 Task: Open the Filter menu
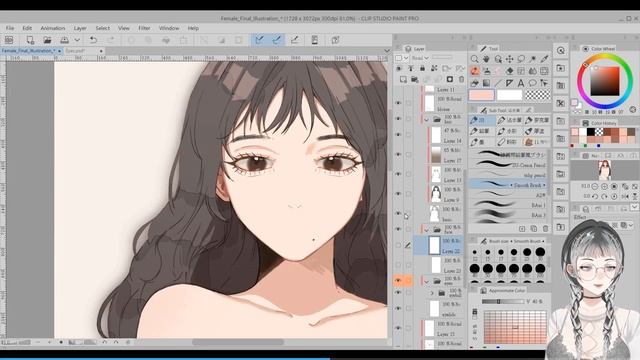click(x=144, y=28)
